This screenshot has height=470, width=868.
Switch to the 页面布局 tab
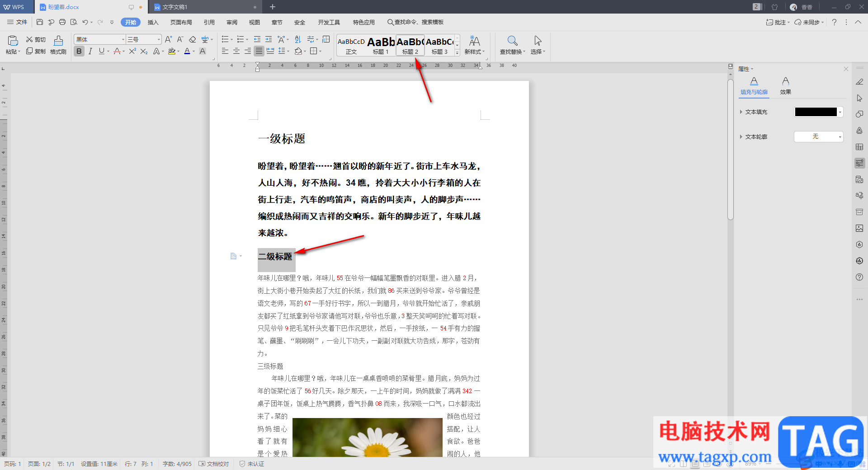point(181,22)
